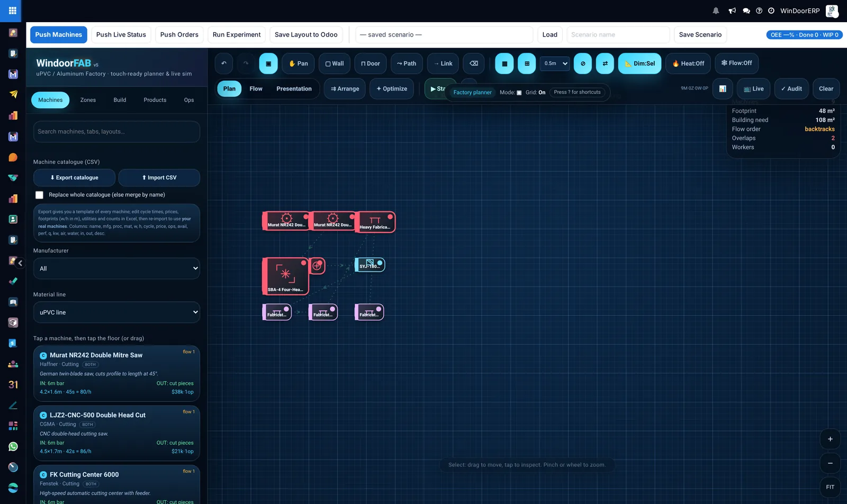Switch to the Presentation view tab
Image resolution: width=847 pixels, height=504 pixels.
[x=294, y=88]
